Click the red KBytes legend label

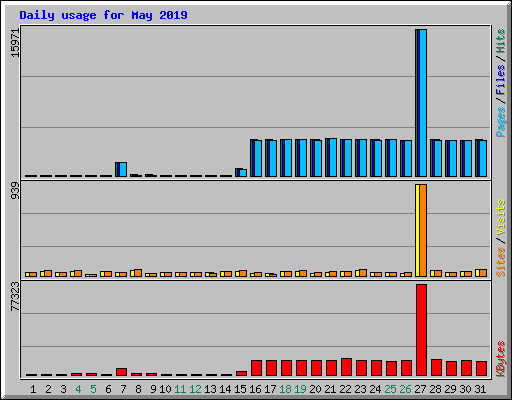pyautogui.click(x=501, y=359)
